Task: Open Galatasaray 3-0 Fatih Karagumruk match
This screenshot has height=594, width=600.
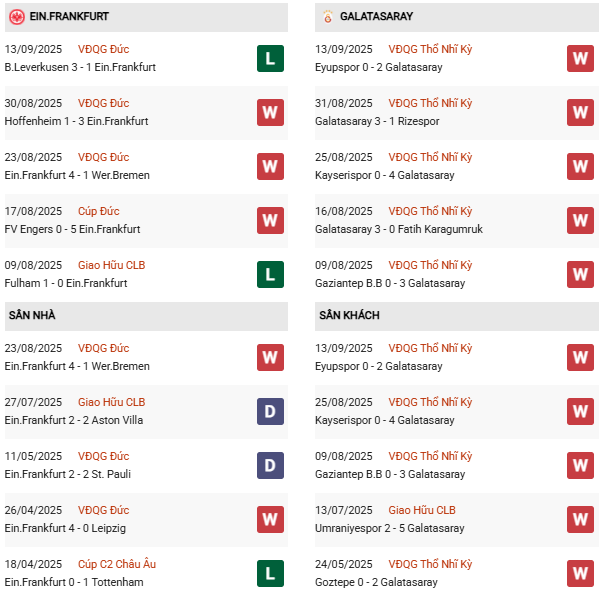Action: (x=397, y=229)
